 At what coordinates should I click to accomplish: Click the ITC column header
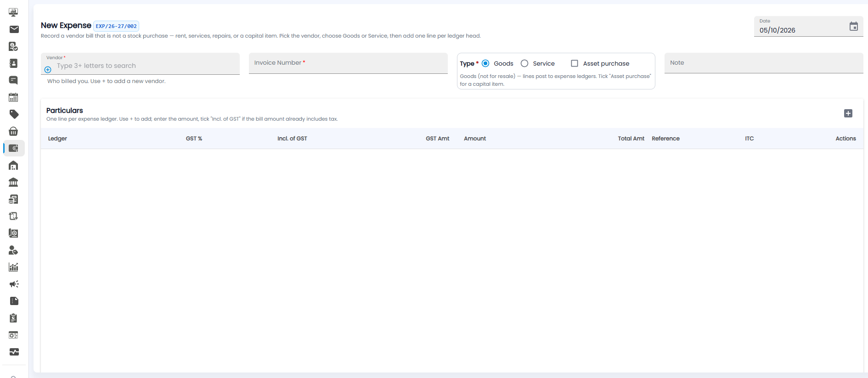coord(750,139)
